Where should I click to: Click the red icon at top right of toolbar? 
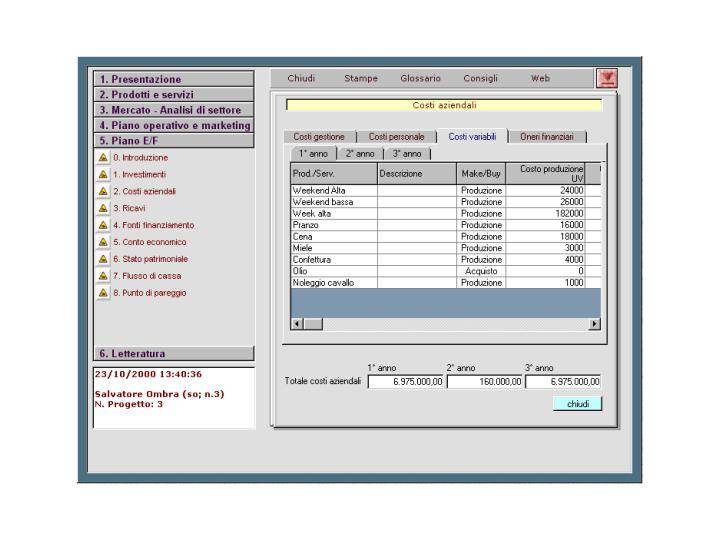(607, 78)
